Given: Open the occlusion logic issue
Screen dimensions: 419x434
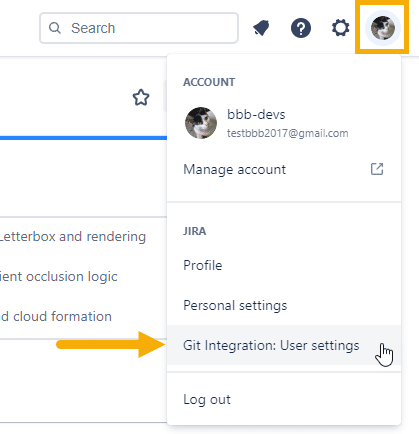Looking at the screenshot, I should [59, 277].
